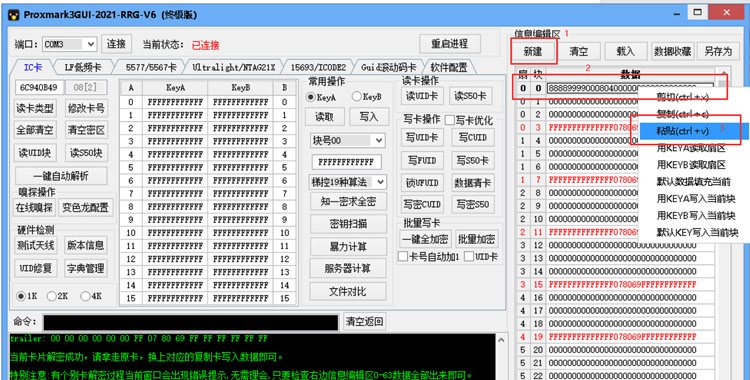Switch to the LF低频卡 tab
Screen dimensions: 750x380
(x=83, y=67)
